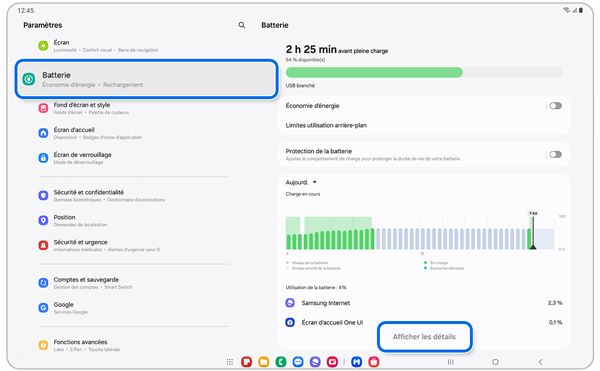Viewport: 600px width, 371px height.
Task: Tap the Sécurité et confidentialité shield icon
Action: tap(43, 195)
